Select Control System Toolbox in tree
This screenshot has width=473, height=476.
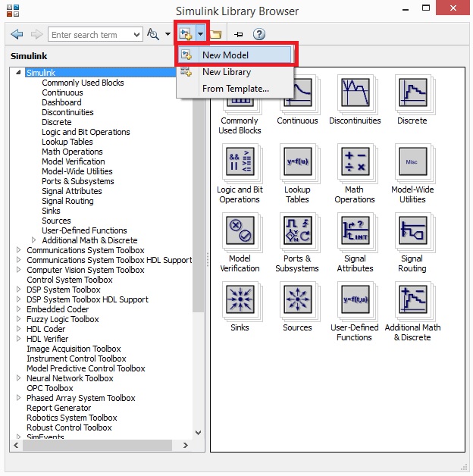tap(70, 280)
